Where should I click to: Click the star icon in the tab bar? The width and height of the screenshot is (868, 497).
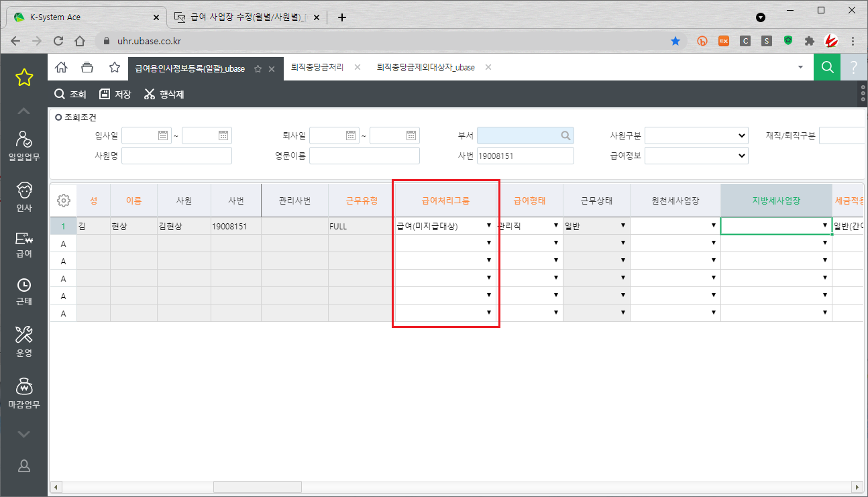click(114, 67)
